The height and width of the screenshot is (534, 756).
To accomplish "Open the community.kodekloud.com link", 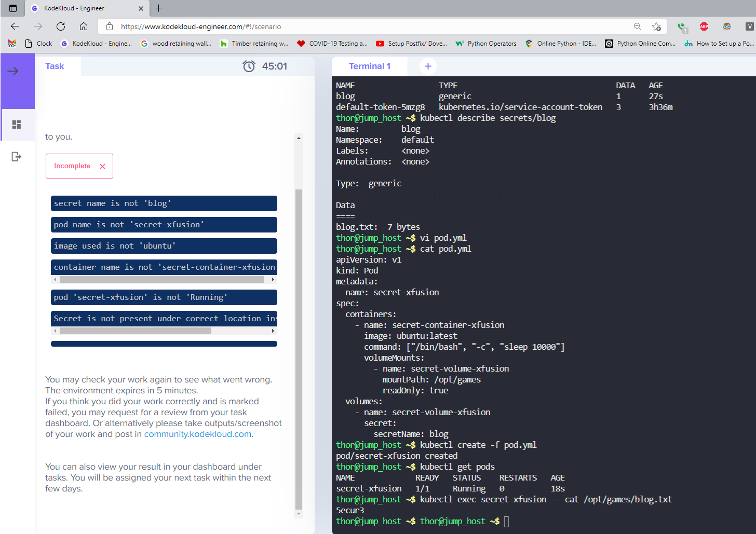I will coord(197,434).
